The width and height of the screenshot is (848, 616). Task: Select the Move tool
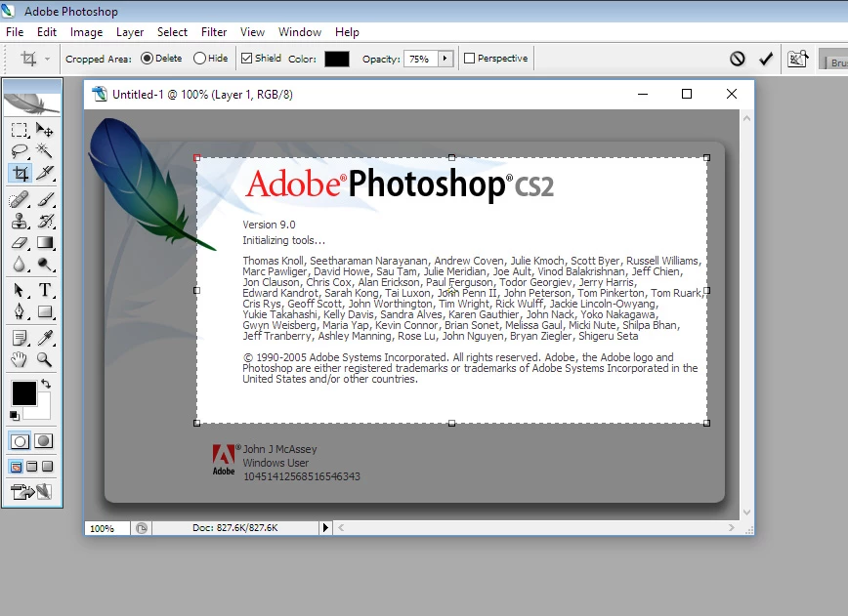click(45, 130)
